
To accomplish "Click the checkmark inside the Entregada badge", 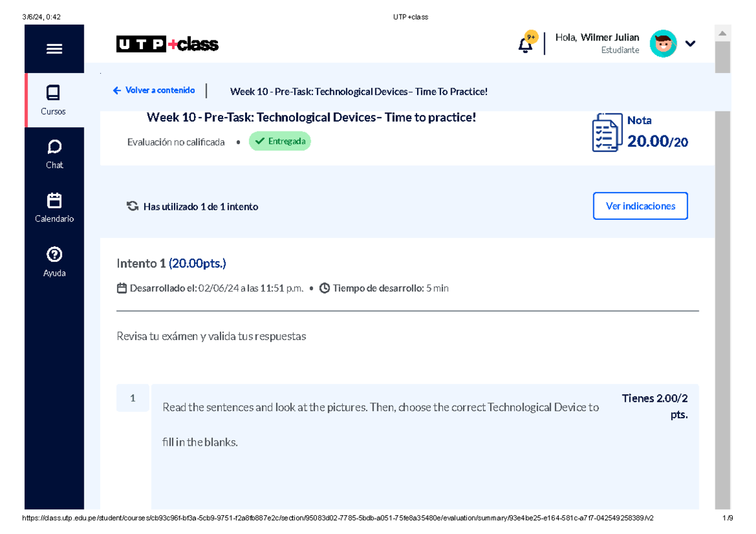I will point(260,141).
